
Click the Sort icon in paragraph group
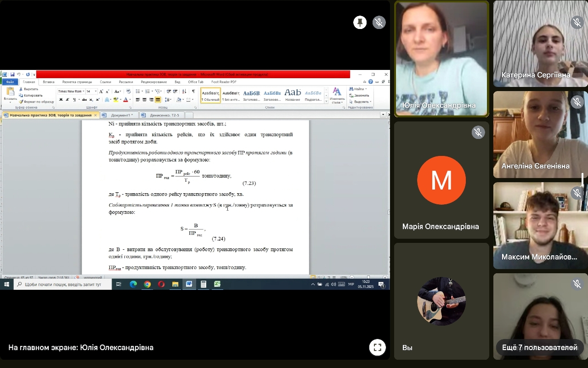coord(184,92)
